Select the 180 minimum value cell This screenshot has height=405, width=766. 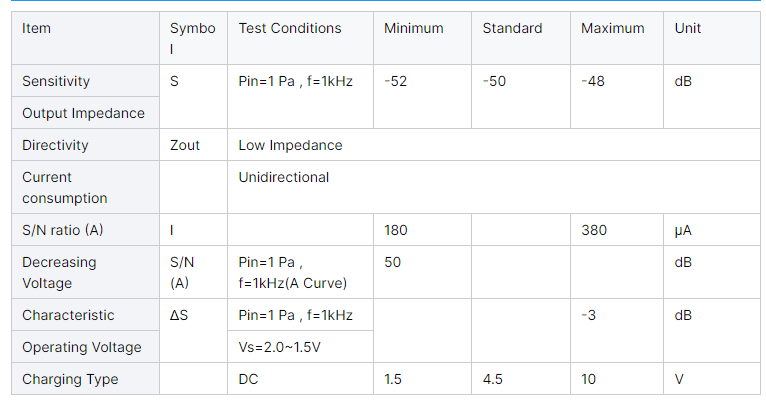tap(396, 230)
